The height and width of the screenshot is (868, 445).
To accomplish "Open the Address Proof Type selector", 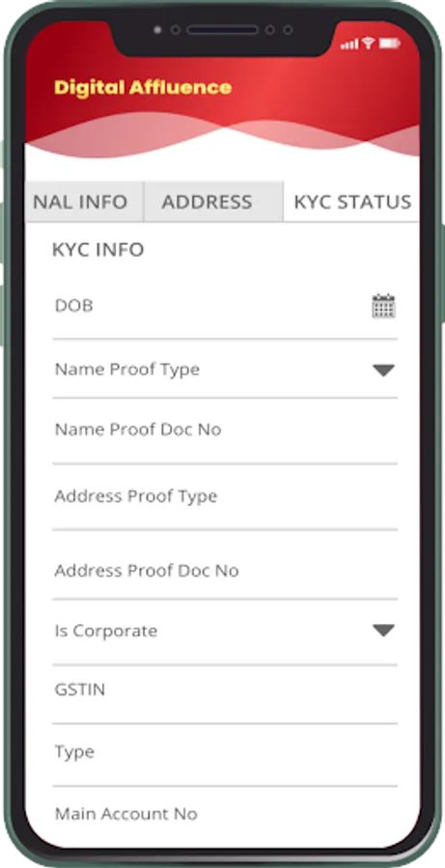I will pos(225,497).
